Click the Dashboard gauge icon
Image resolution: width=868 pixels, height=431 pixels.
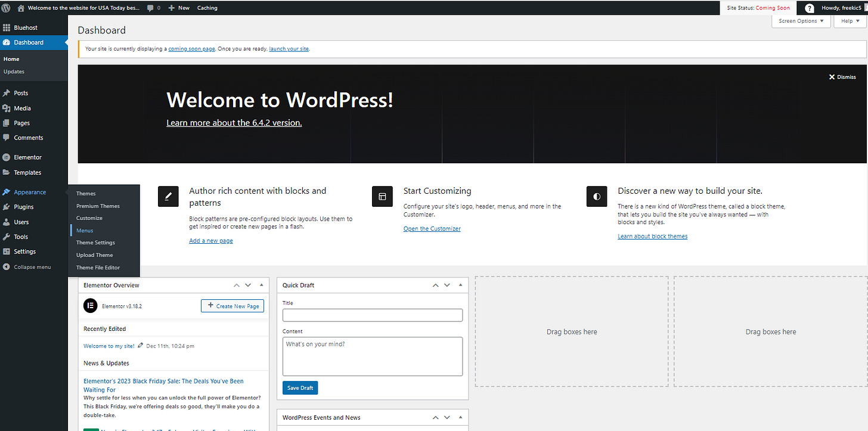tap(7, 42)
